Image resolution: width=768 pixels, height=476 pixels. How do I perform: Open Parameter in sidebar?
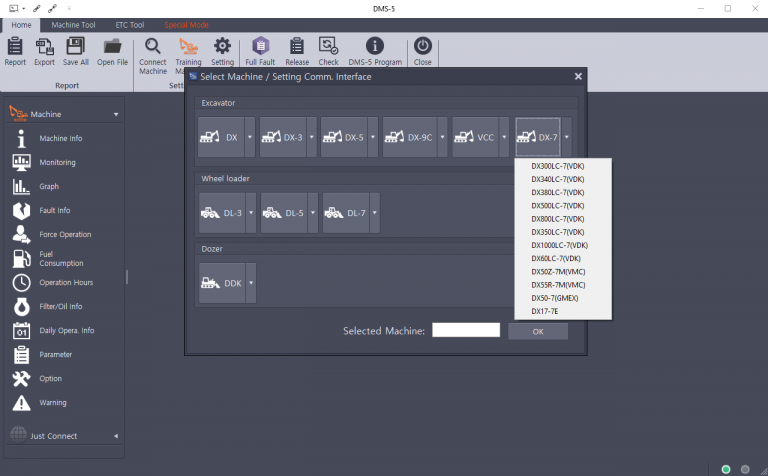click(55, 355)
